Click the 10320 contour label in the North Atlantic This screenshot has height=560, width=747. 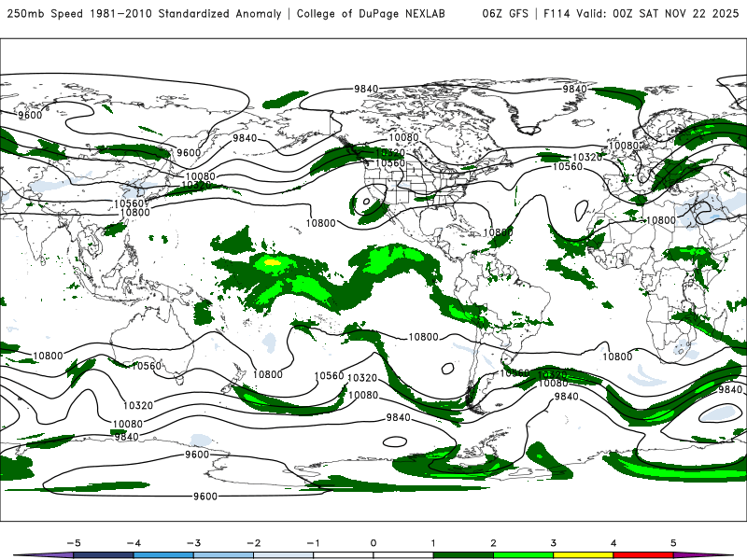[x=587, y=157]
